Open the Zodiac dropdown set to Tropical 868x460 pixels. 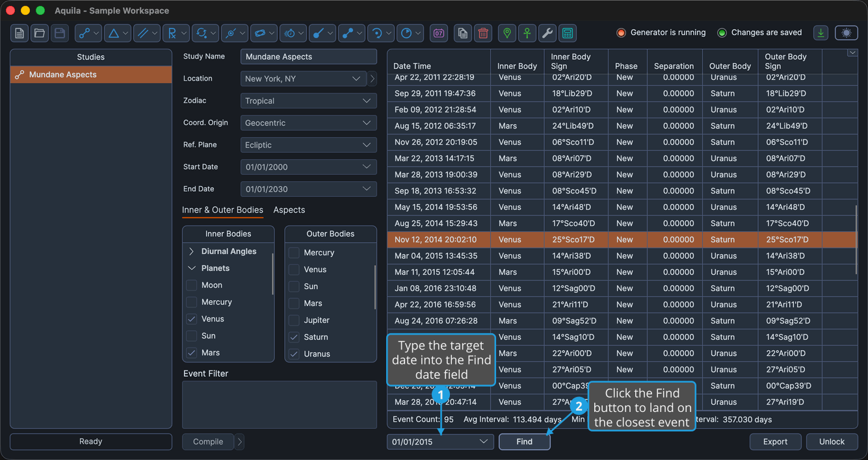[308, 101]
